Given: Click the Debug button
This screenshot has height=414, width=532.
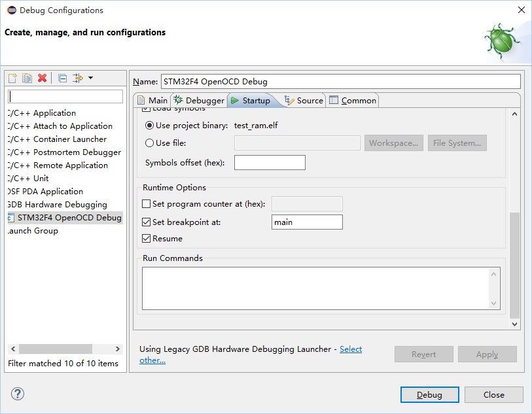Looking at the screenshot, I should coord(429,395).
